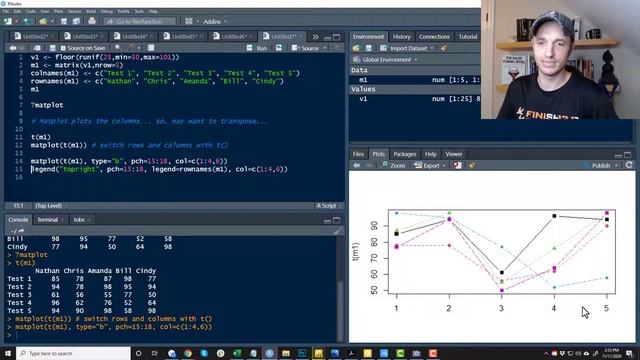Viewport: 640px width, 360px height.
Task: Switch to the Packages tab
Action: [404, 154]
